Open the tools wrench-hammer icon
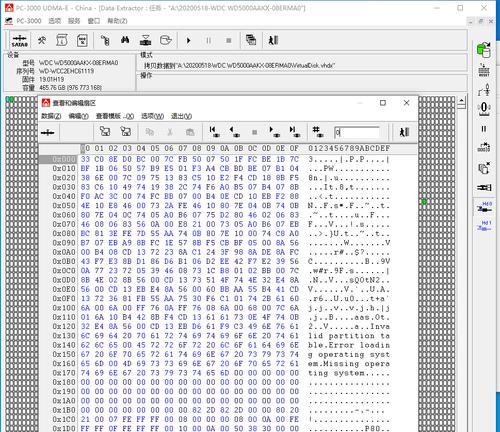The width and height of the screenshot is (500, 432). tap(42, 41)
